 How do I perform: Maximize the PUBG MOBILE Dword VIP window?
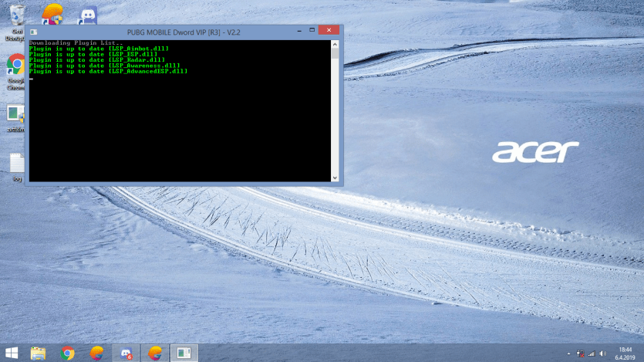tap(312, 30)
